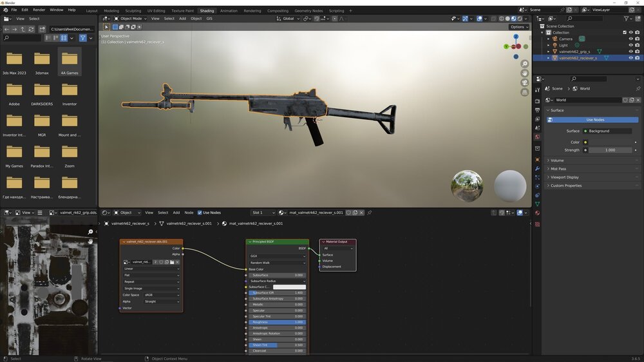
Task: Toggle the Collection exclude checkbox in the outliner
Action: (x=624, y=32)
